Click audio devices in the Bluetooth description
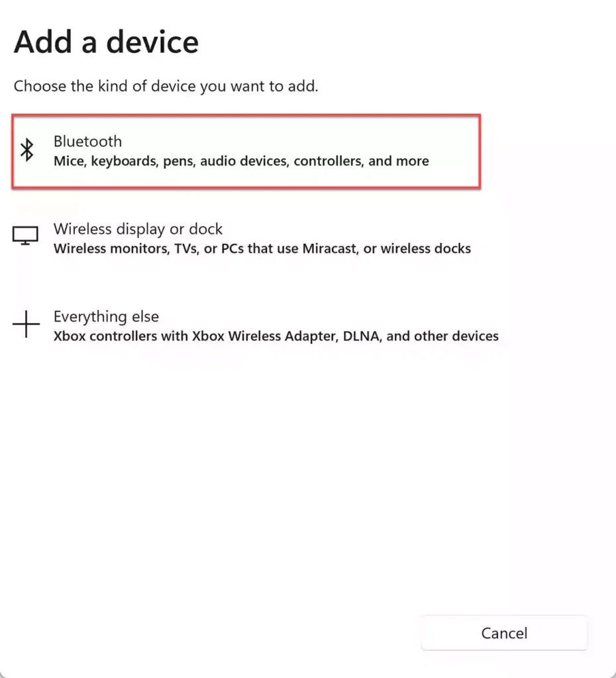Image resolution: width=616 pixels, height=678 pixels. 244,161
